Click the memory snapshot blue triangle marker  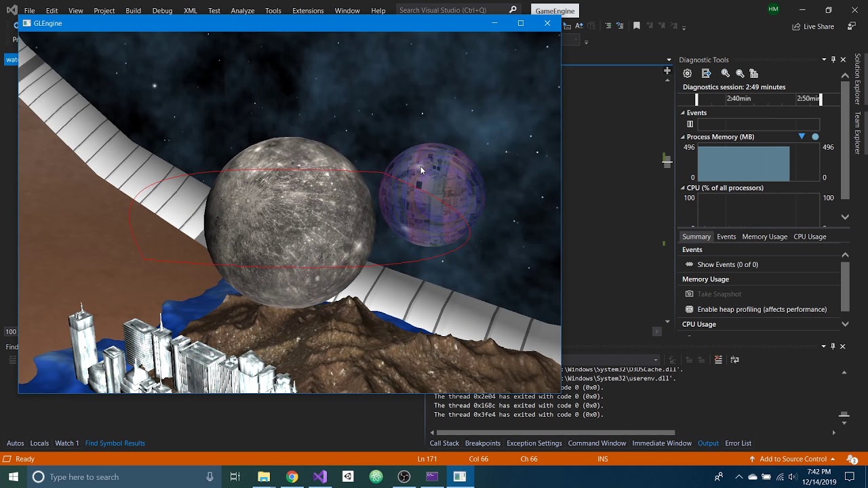802,137
